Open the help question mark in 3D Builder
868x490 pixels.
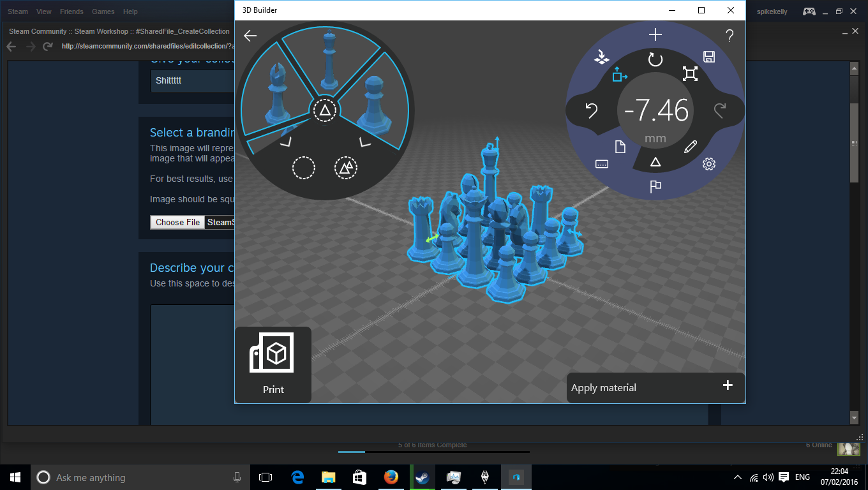(730, 36)
